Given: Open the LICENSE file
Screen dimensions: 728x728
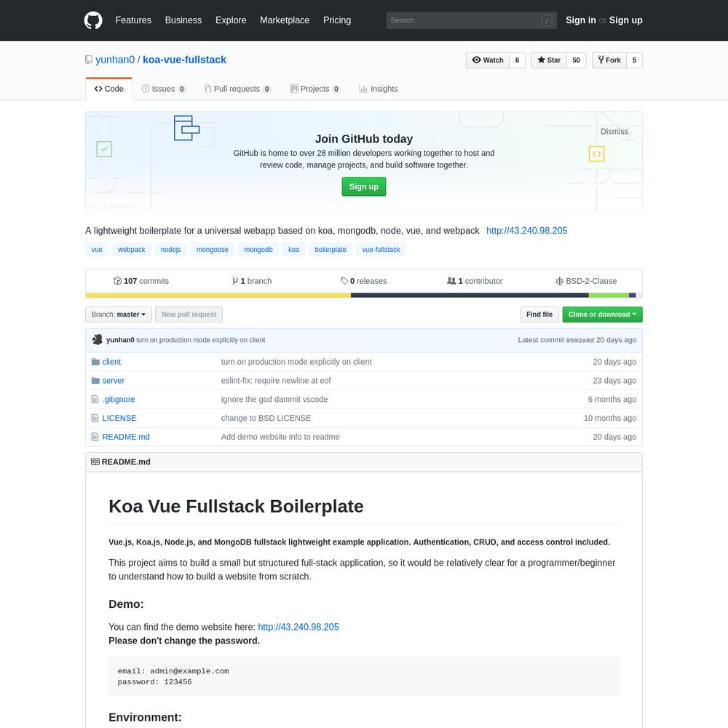Looking at the screenshot, I should pyautogui.click(x=119, y=419).
